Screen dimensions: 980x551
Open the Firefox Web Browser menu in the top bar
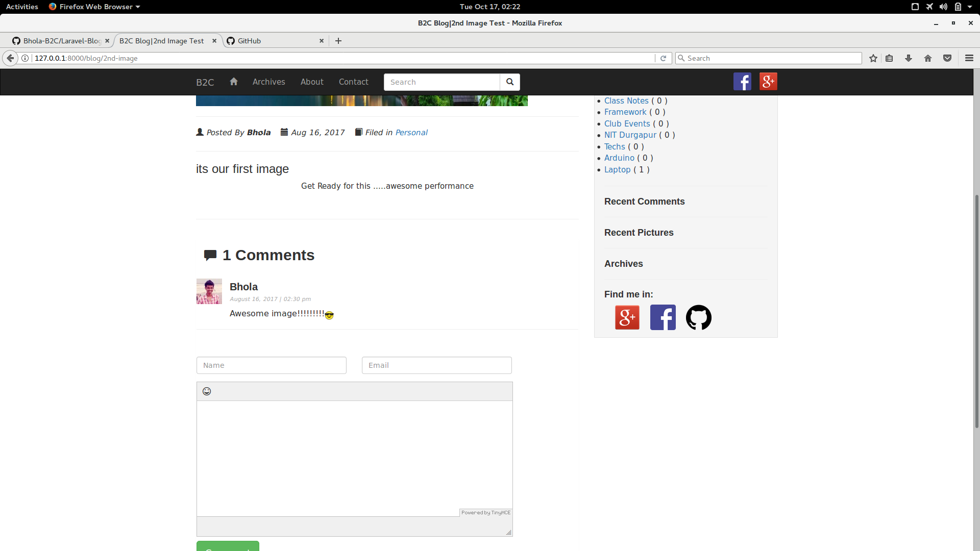(94, 7)
